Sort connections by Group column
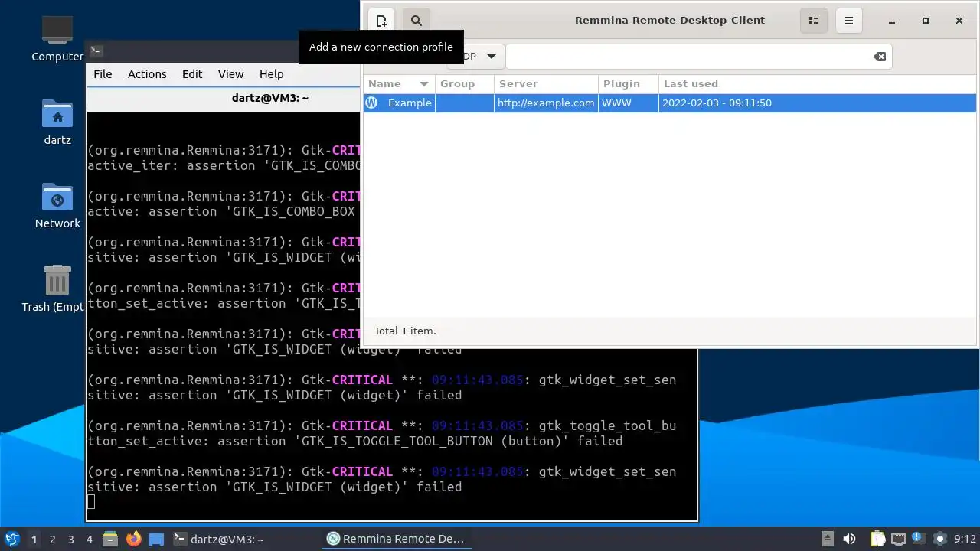Image resolution: width=980 pixels, height=551 pixels. 465,83
